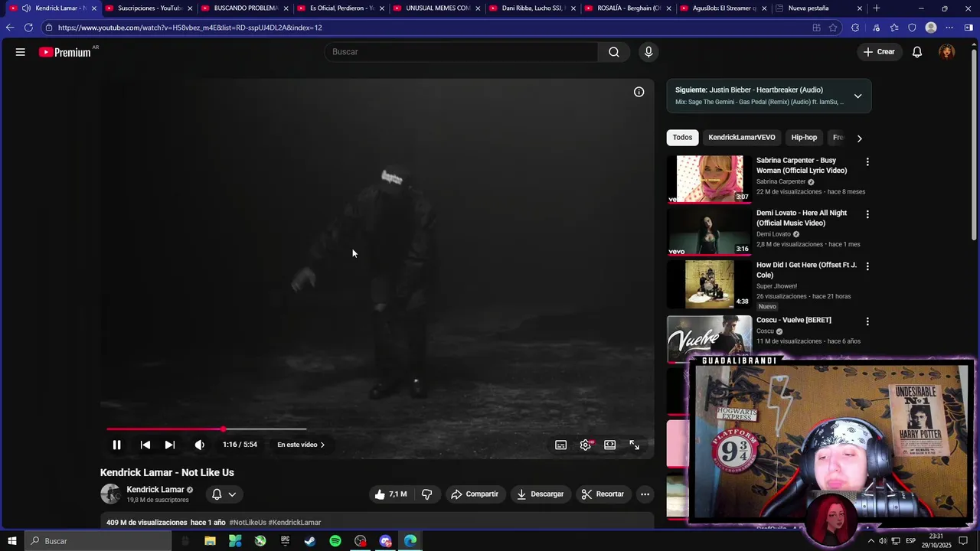Click the video progress bar
Screen dimensions: 980x551
[379, 429]
